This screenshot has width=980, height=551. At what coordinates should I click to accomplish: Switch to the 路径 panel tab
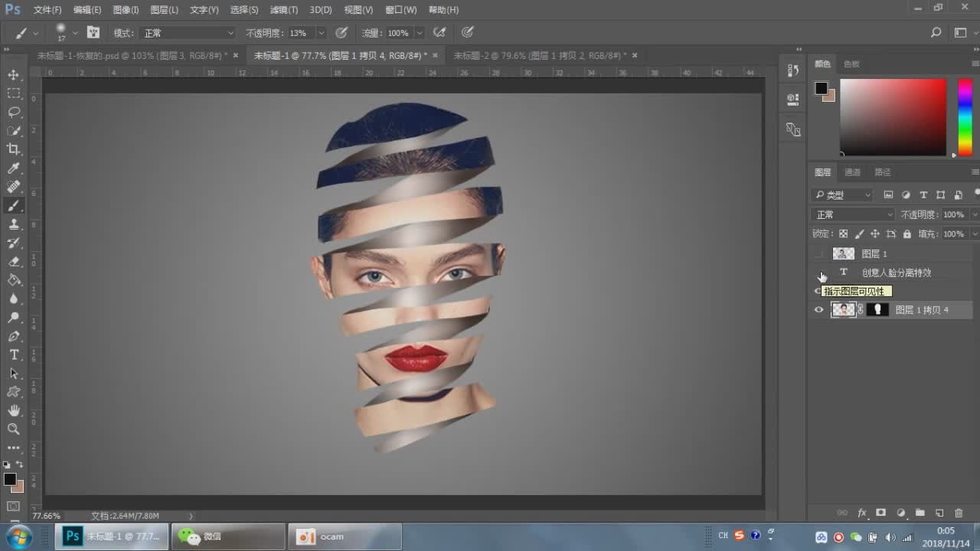(882, 172)
